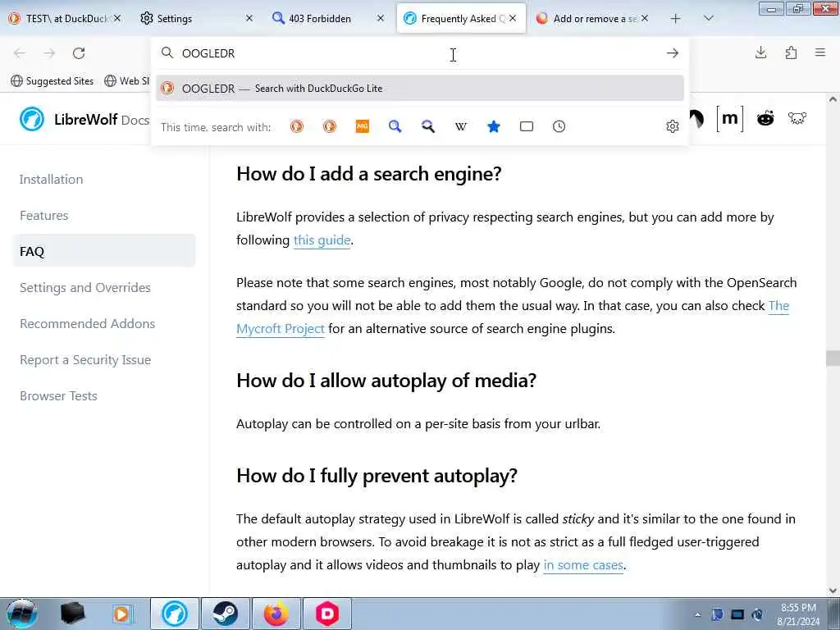Select OOGLEDR Search with DuckDuckGo Lite suggestion
Image resolution: width=840 pixels, height=630 pixels.
tap(420, 89)
